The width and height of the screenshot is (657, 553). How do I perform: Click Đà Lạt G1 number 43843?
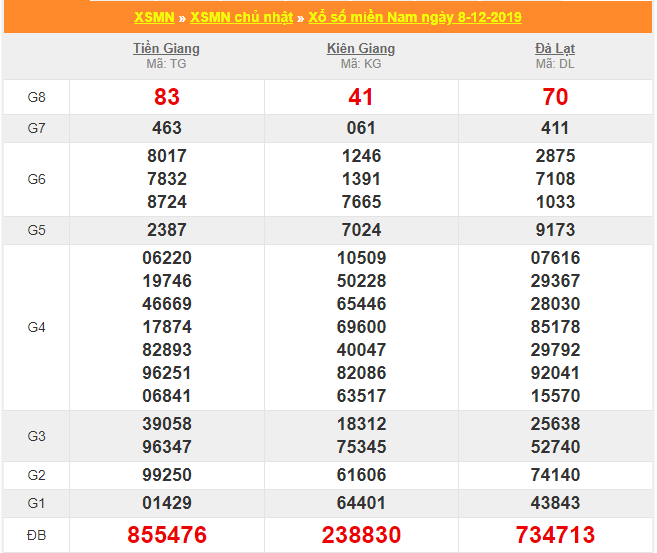tap(555, 501)
